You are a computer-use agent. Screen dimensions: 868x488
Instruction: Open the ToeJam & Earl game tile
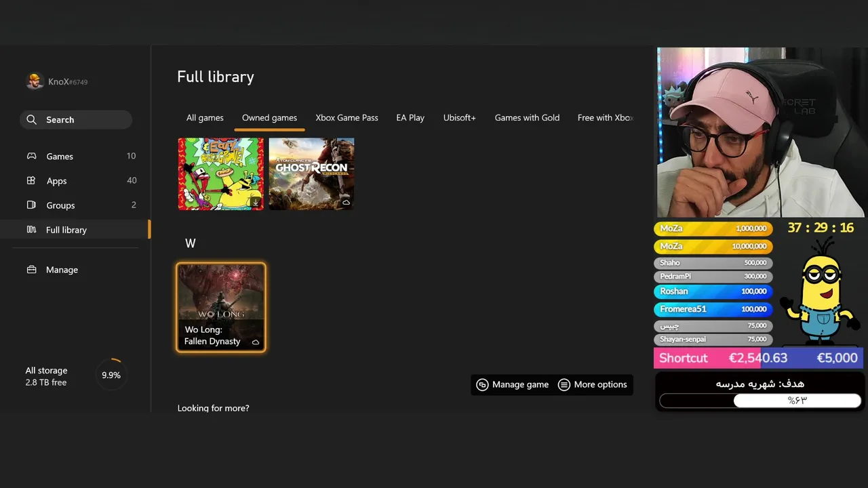pyautogui.click(x=220, y=174)
